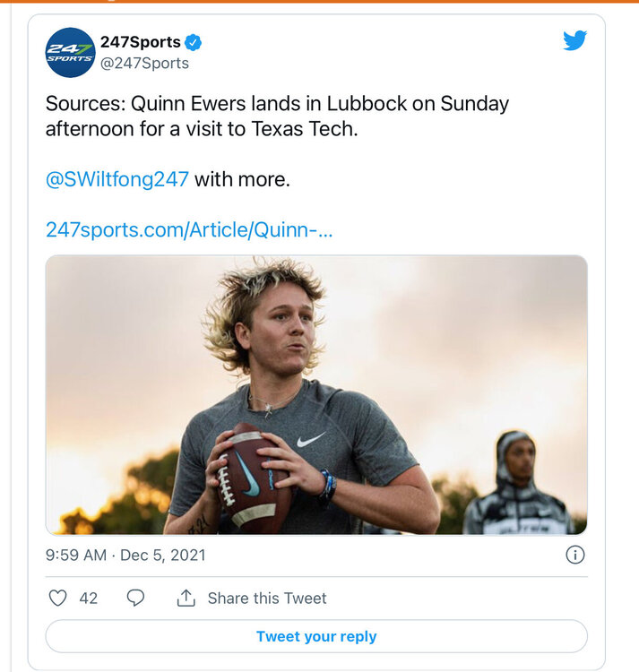Click the "with more." text after the mention
Image resolution: width=639 pixels, height=672 pixels.
[x=242, y=178]
